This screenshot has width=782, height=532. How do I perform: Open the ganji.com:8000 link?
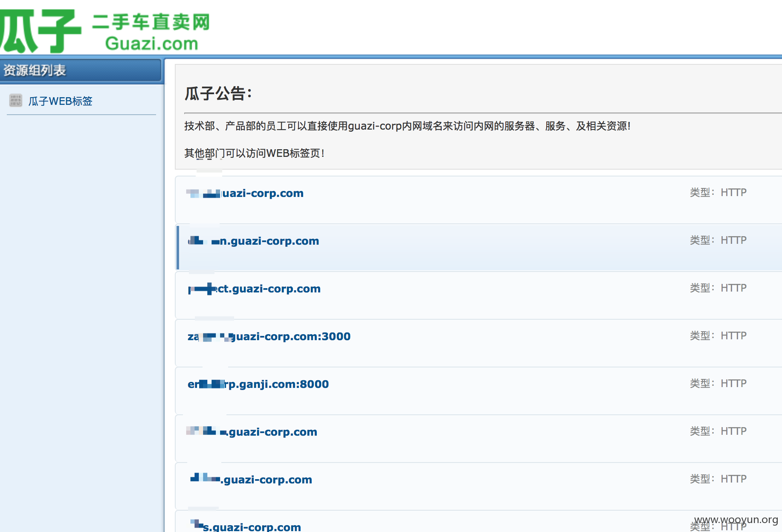click(258, 385)
